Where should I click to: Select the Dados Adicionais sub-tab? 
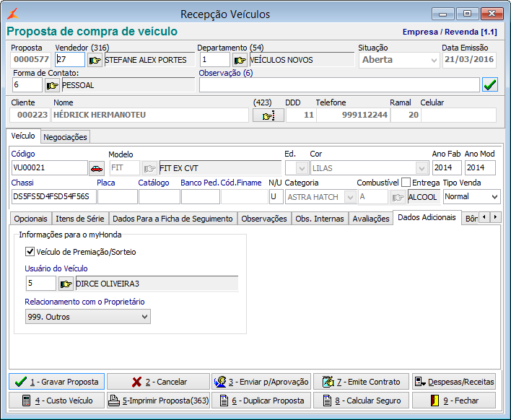click(427, 217)
